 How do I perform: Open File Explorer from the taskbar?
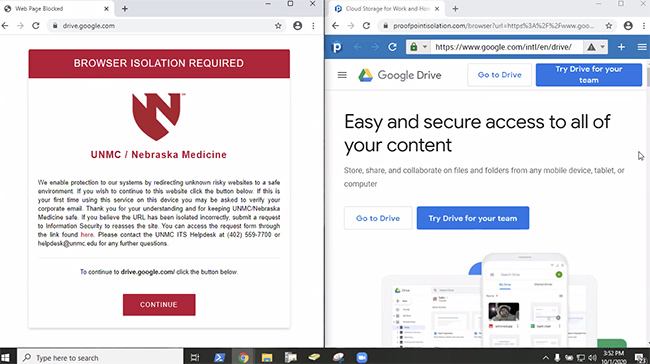pos(267,357)
